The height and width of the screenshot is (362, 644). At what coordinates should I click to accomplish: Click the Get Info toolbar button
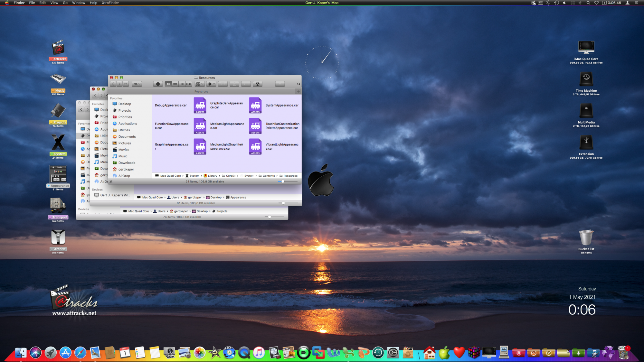(x=158, y=84)
